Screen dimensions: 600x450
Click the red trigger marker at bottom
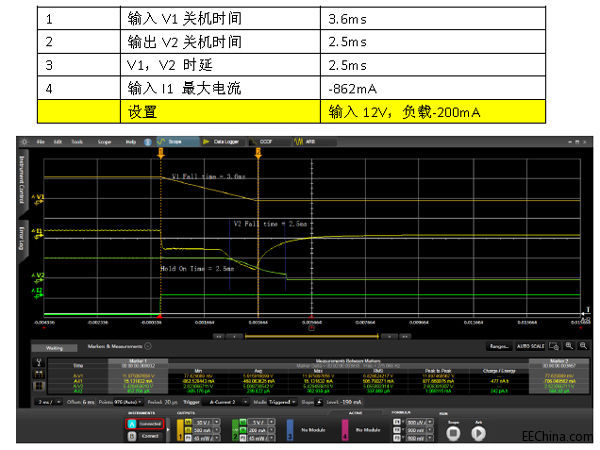pyautogui.click(x=160, y=316)
